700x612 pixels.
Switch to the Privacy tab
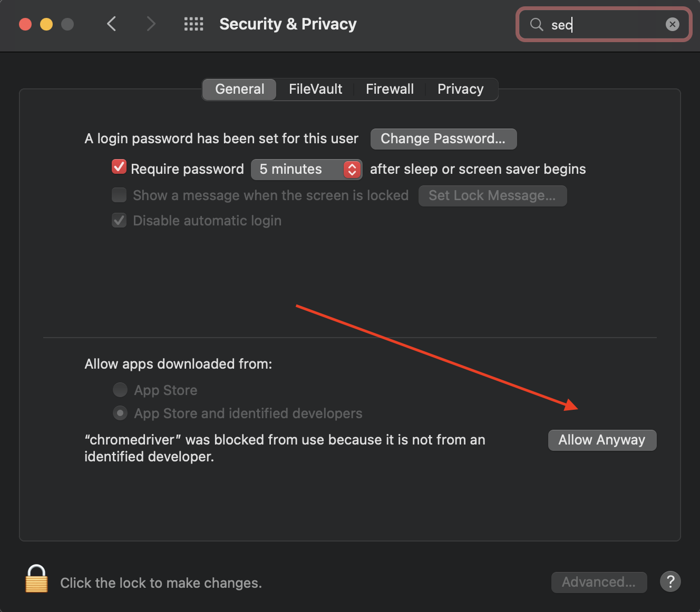coord(460,89)
